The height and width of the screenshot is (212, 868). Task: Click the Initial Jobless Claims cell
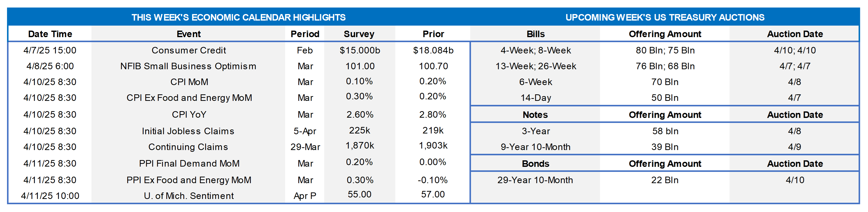[x=188, y=131]
